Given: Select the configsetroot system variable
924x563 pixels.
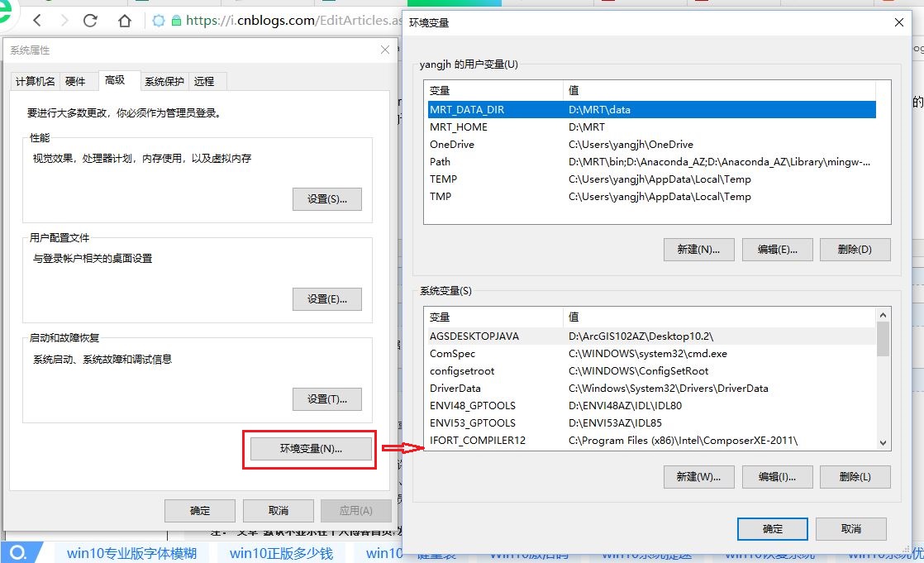Looking at the screenshot, I should (x=652, y=371).
